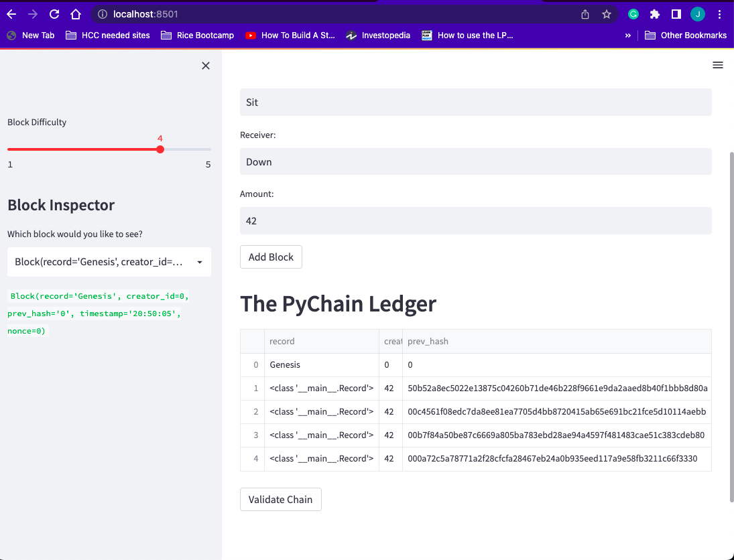Show more bookmarks chevron
Screen dimensions: 734x560
pyautogui.click(x=627, y=35)
